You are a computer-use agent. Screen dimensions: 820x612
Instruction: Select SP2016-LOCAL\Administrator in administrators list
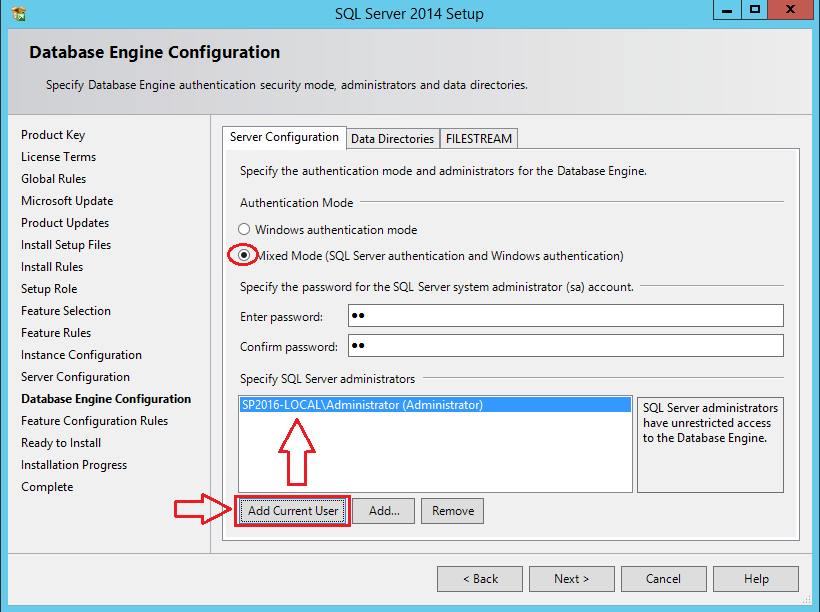(435, 405)
